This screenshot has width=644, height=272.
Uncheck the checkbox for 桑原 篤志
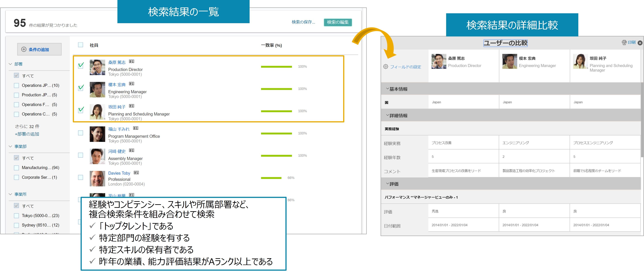tap(81, 66)
